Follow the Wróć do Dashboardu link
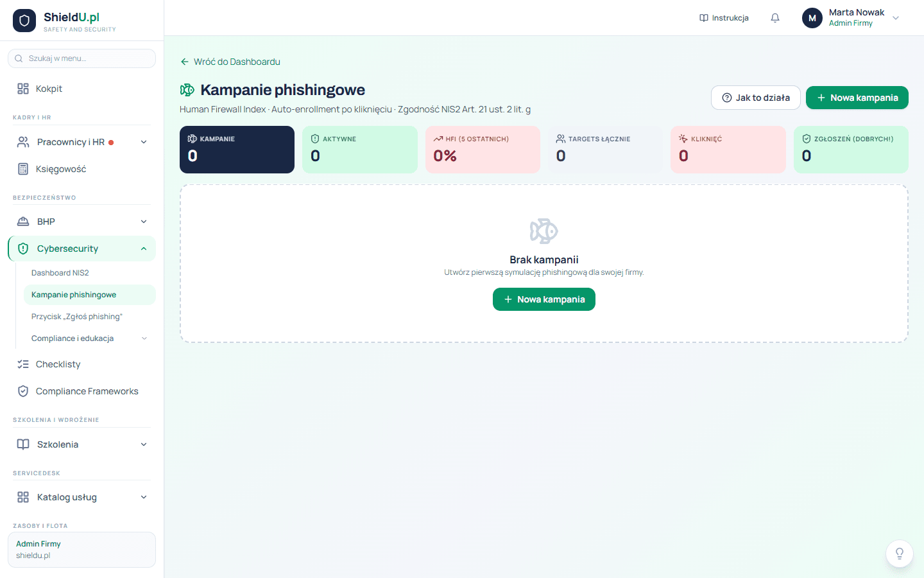Image resolution: width=924 pixels, height=578 pixels. coord(230,62)
